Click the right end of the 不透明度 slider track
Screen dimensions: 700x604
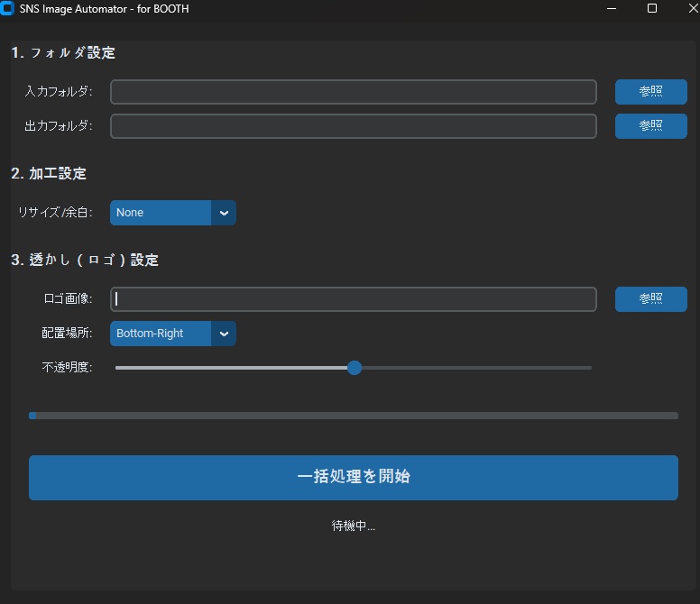click(x=589, y=368)
